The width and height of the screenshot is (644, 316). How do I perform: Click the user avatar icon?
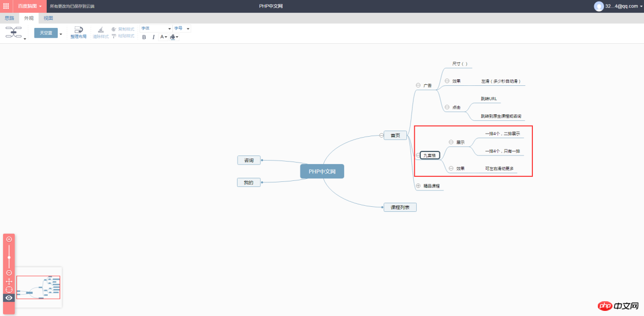pyautogui.click(x=599, y=6)
